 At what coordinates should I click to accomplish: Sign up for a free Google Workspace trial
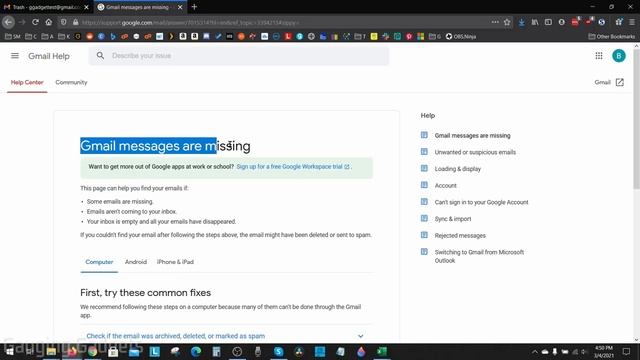click(x=293, y=167)
